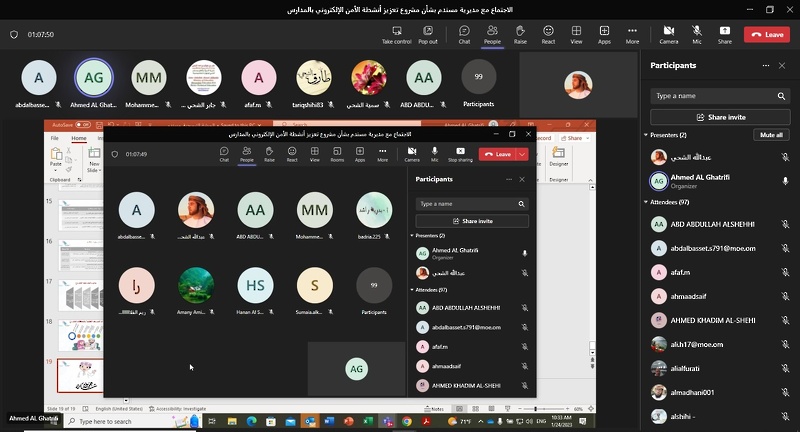Click the Mute all button

point(771,134)
